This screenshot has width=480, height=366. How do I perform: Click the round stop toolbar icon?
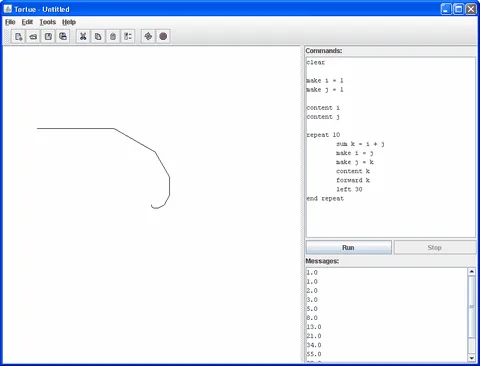click(x=163, y=36)
